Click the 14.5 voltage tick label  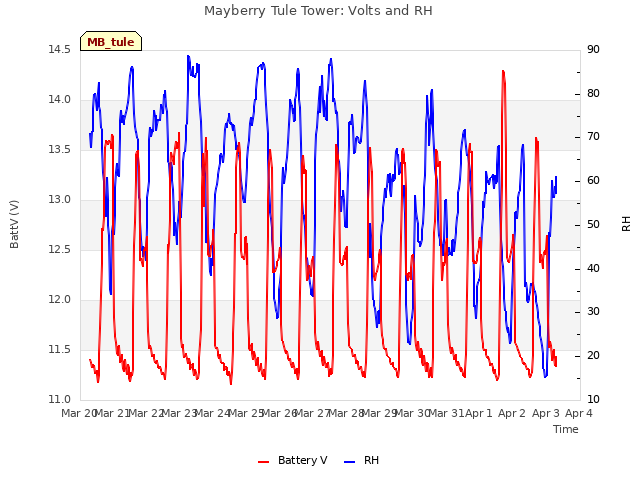coord(60,50)
